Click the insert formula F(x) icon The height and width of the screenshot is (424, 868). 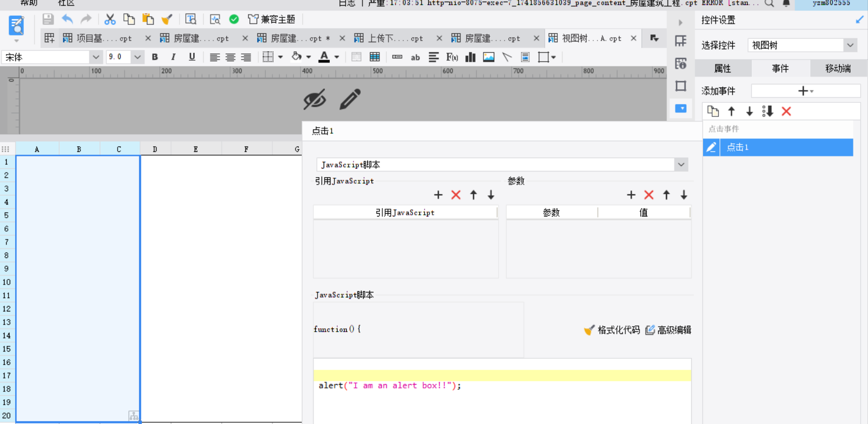[x=452, y=57]
